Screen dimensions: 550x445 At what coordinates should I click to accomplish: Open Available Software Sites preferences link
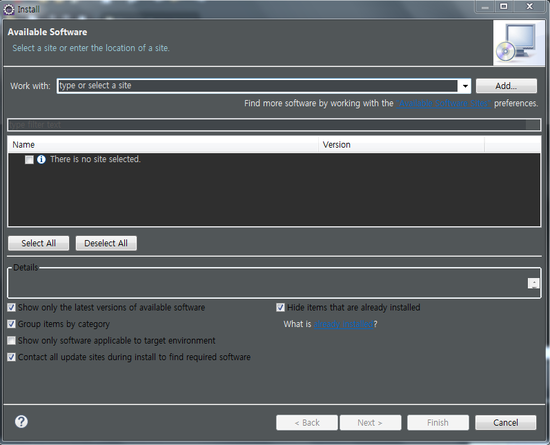(x=444, y=103)
